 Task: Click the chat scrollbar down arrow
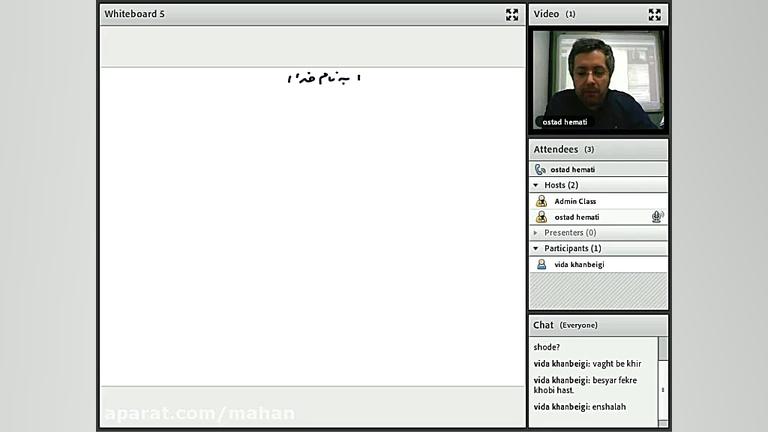(663, 423)
